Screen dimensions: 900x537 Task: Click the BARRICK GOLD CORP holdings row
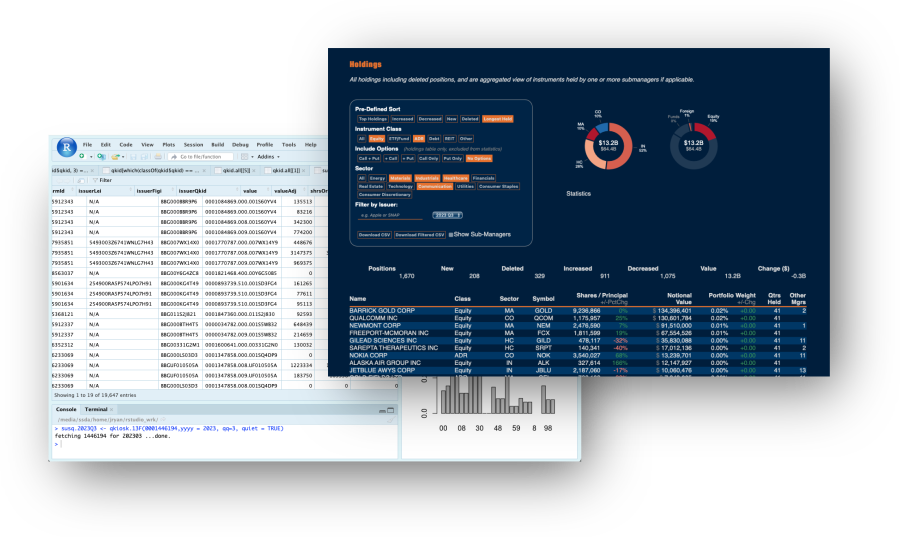pos(578,310)
